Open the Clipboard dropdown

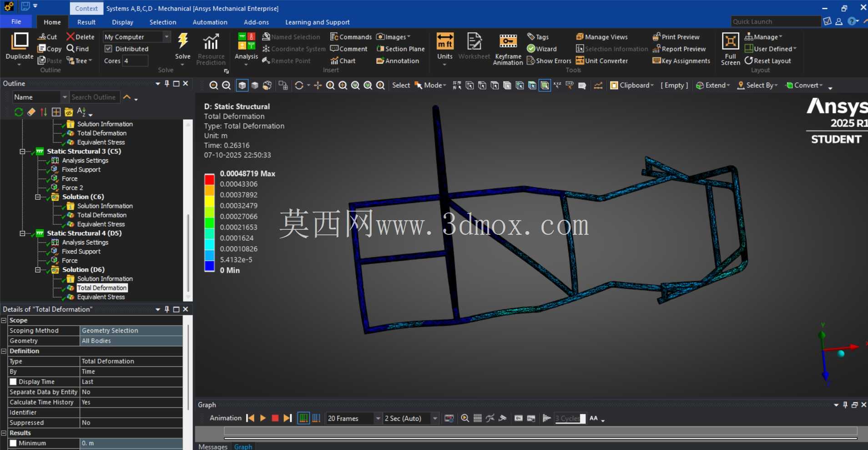[x=632, y=85]
